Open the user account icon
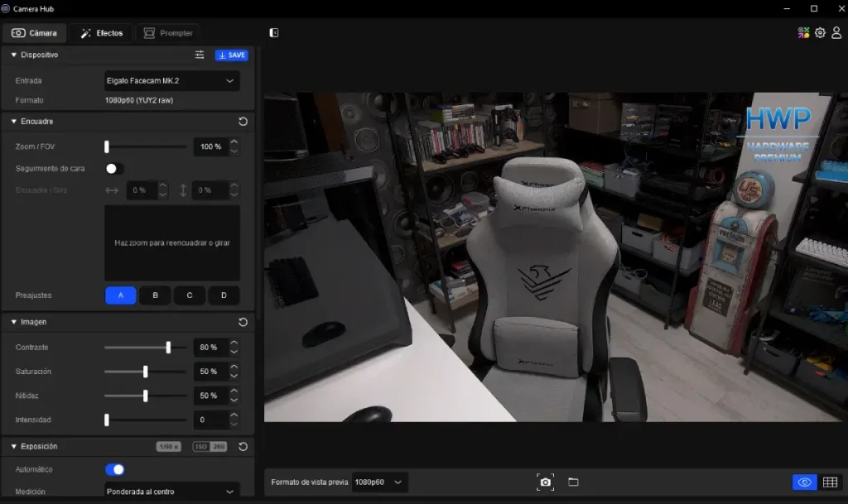Screen dimensions: 848x504 [836, 33]
